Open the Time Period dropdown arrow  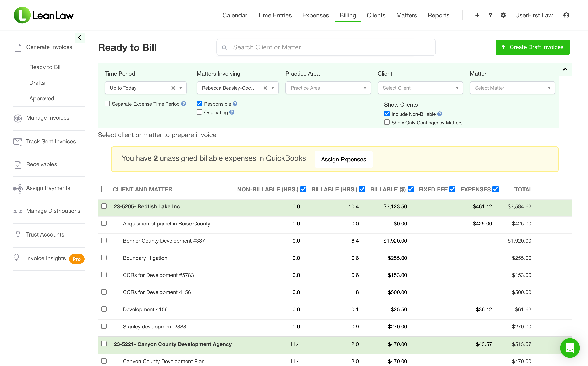[181, 88]
